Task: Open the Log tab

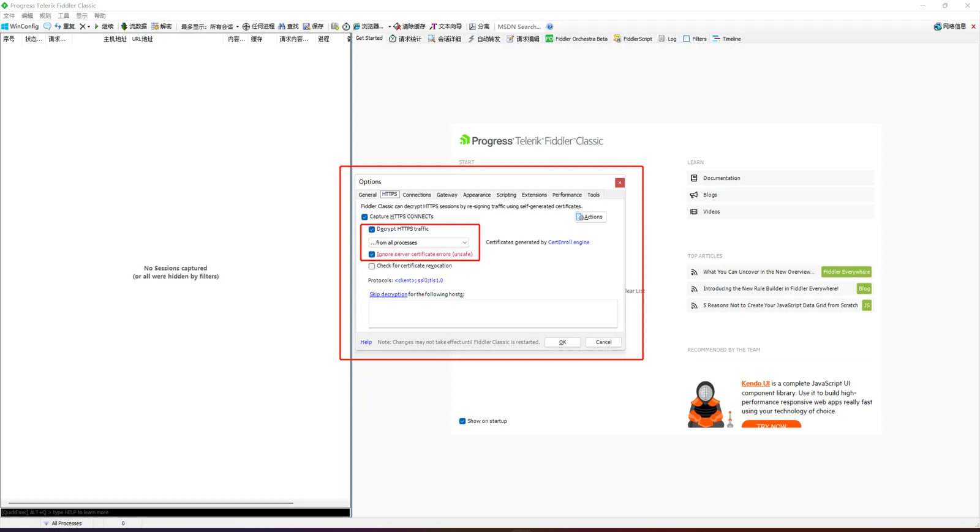Action: point(668,39)
